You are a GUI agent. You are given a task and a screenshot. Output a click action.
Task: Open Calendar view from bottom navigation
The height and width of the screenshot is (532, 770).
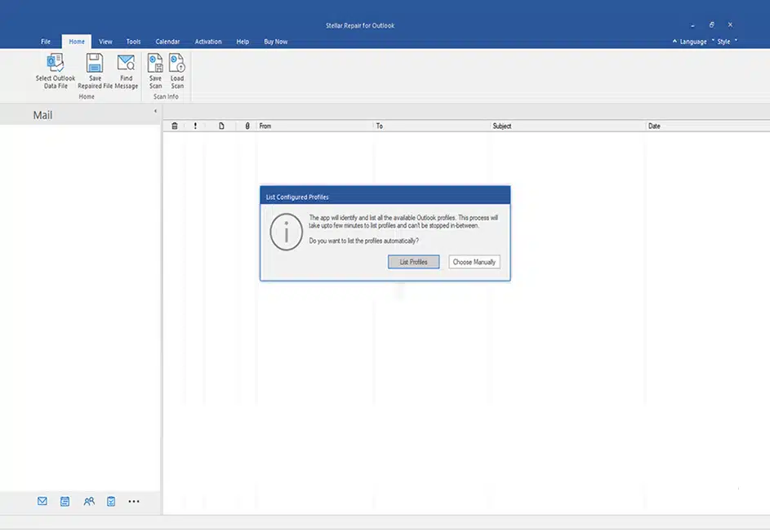[65, 501]
